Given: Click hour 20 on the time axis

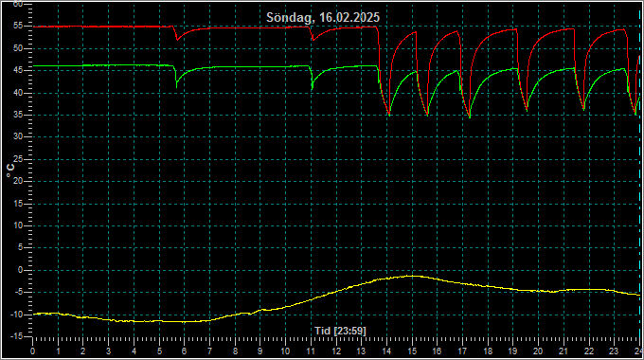Looking at the screenshot, I should pyautogui.click(x=538, y=351).
